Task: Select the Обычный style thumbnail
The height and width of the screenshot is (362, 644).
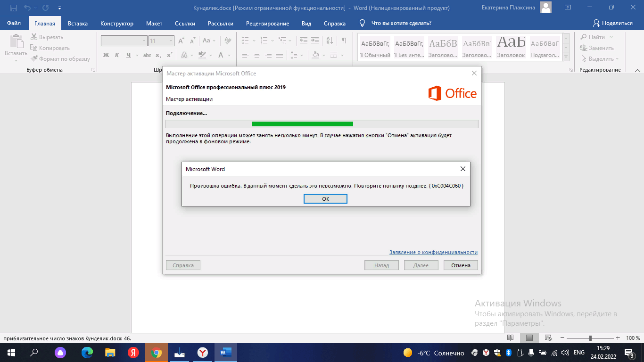Action: [375, 48]
